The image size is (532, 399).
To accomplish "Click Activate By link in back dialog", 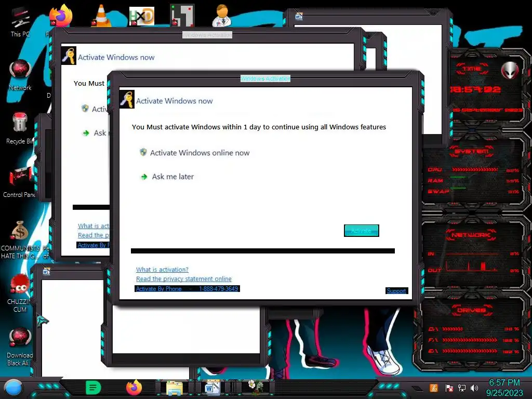I will [94, 245].
